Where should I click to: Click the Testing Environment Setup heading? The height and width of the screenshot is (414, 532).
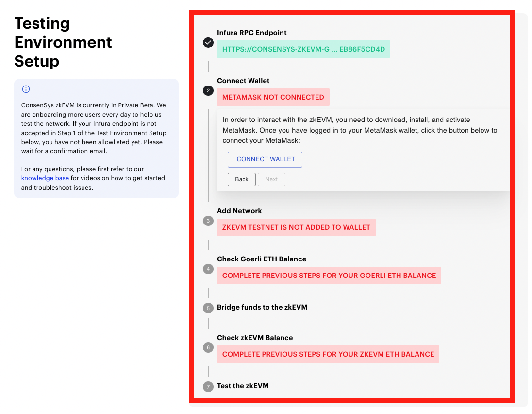(63, 42)
